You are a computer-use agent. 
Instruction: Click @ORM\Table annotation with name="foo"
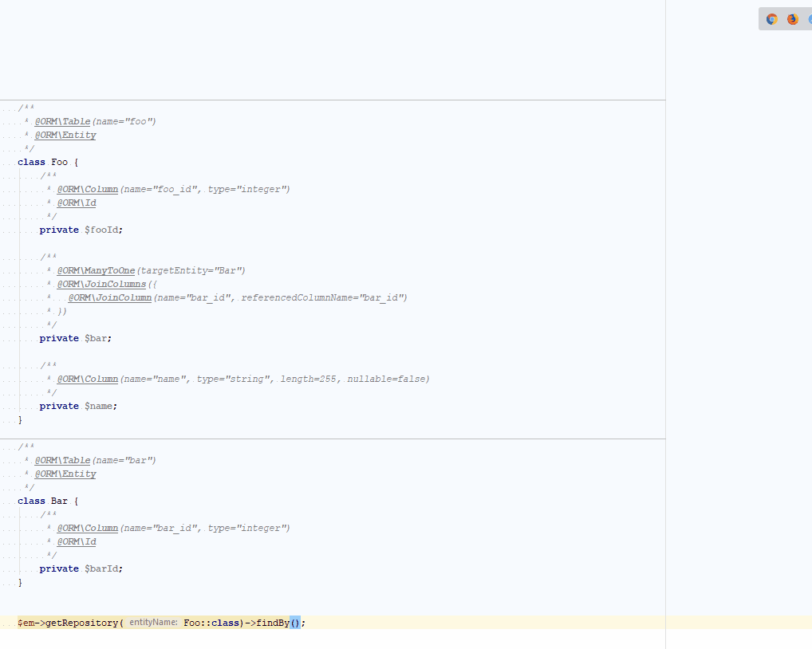[62, 122]
